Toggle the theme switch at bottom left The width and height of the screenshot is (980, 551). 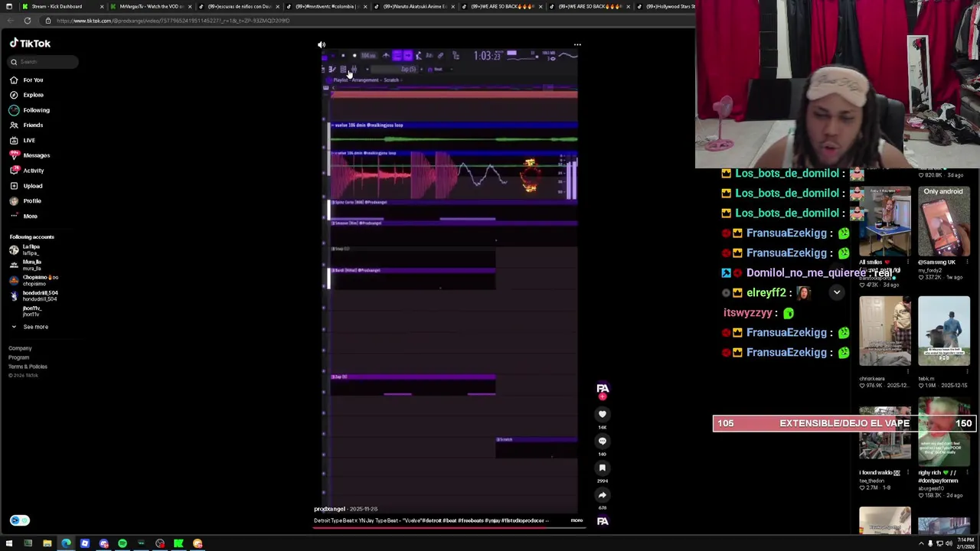coord(20,520)
